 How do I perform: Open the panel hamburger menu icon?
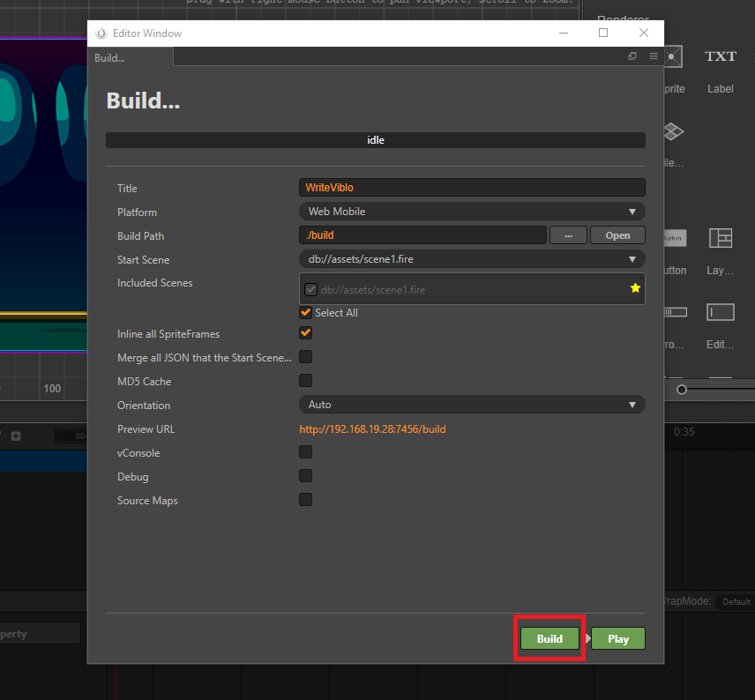point(654,56)
